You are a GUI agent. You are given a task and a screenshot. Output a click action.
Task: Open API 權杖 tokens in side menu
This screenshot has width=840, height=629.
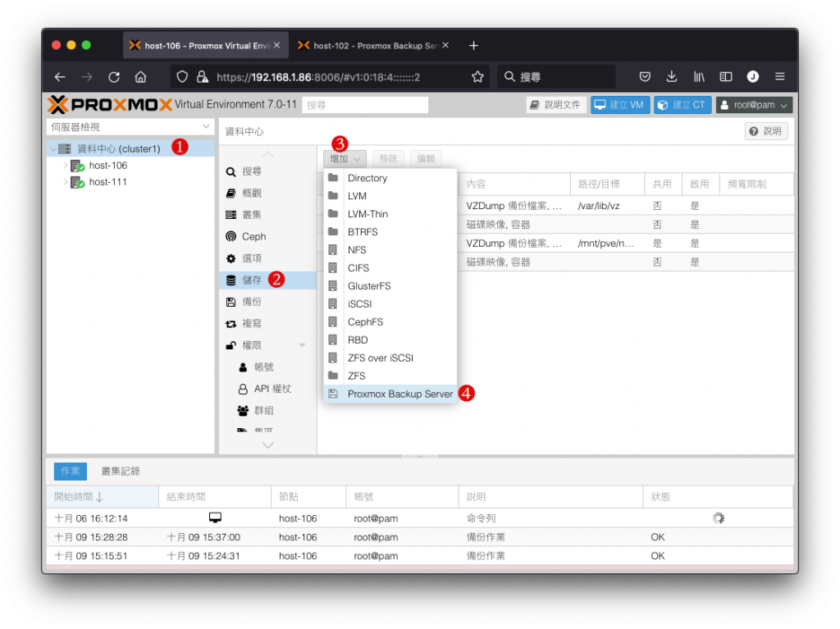(268, 389)
